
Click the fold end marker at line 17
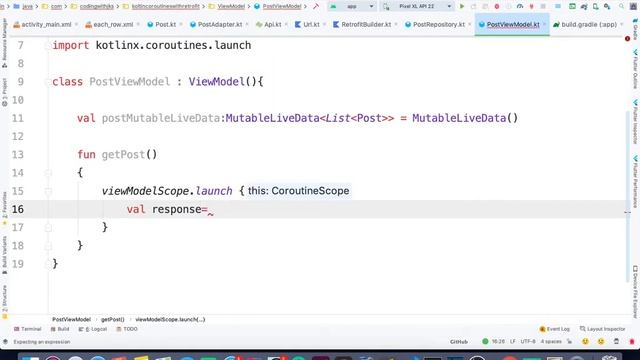point(48,228)
